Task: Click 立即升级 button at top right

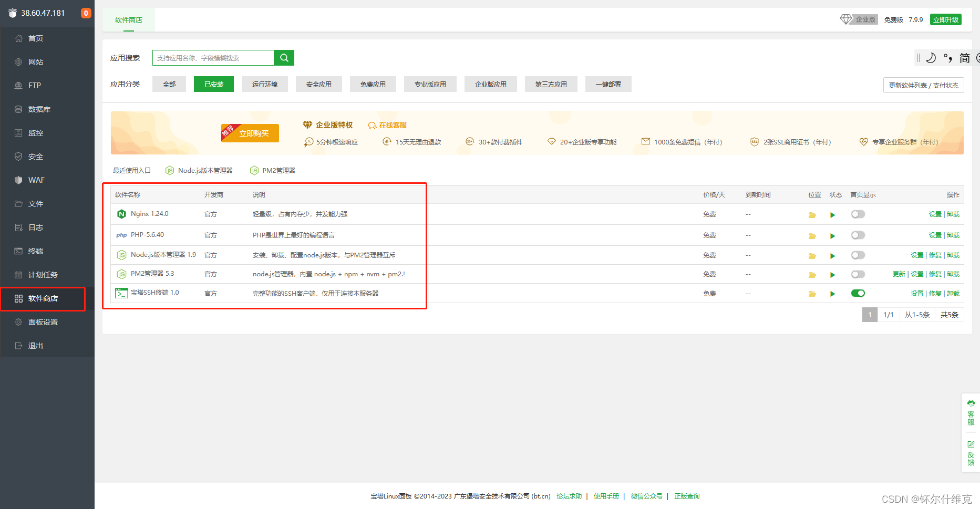Action: click(x=946, y=19)
